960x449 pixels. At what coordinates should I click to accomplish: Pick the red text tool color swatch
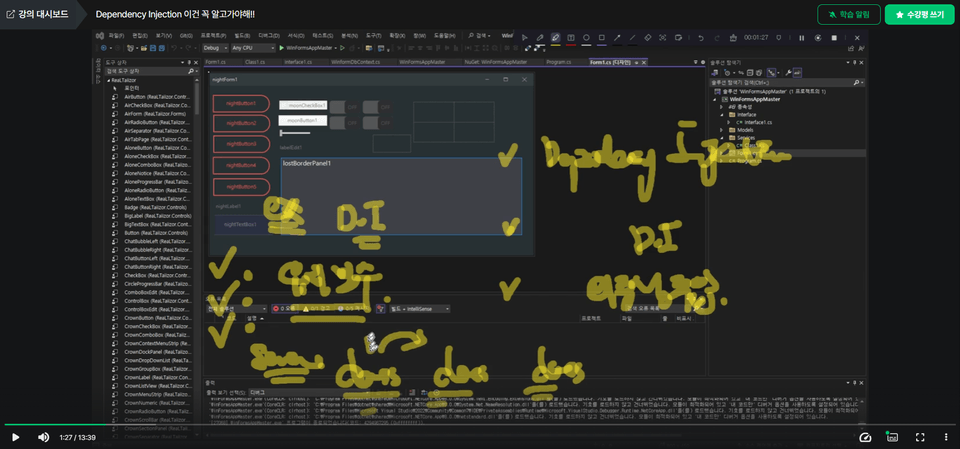coord(571,44)
